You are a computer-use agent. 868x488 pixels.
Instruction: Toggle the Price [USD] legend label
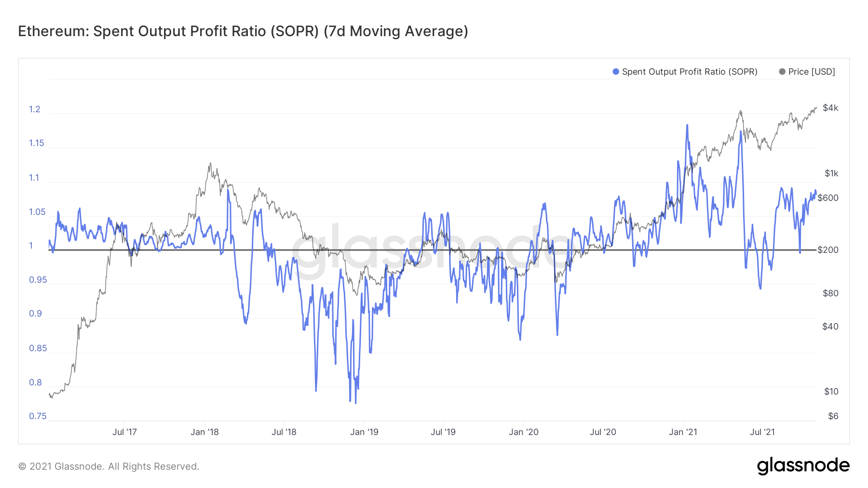[x=812, y=72]
